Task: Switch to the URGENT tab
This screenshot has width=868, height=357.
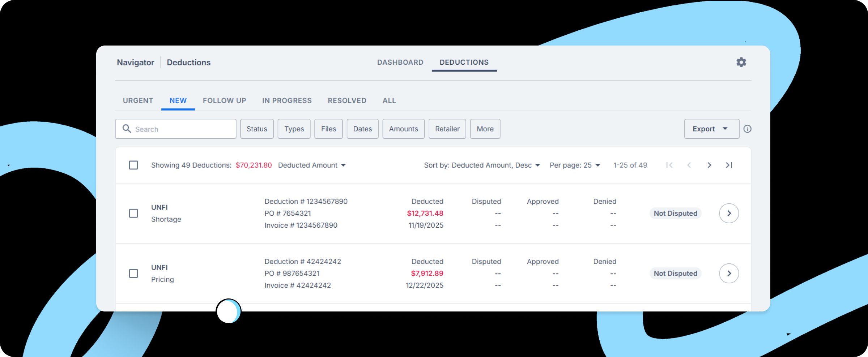Action: [138, 100]
